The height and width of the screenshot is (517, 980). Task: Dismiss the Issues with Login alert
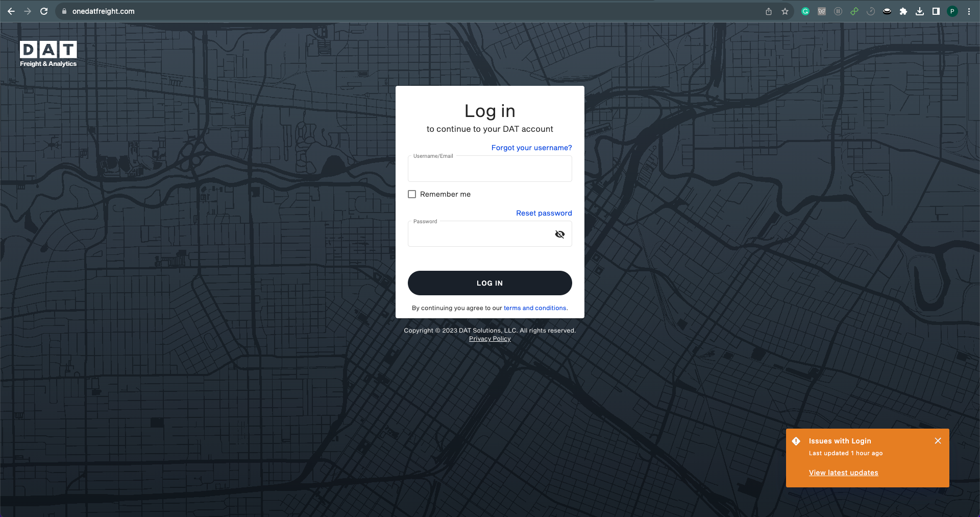click(x=938, y=441)
